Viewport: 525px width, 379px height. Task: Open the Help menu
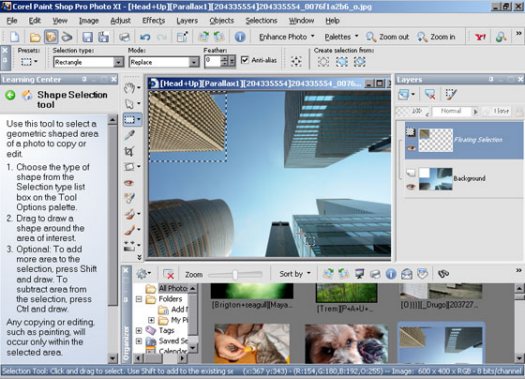pos(332,21)
